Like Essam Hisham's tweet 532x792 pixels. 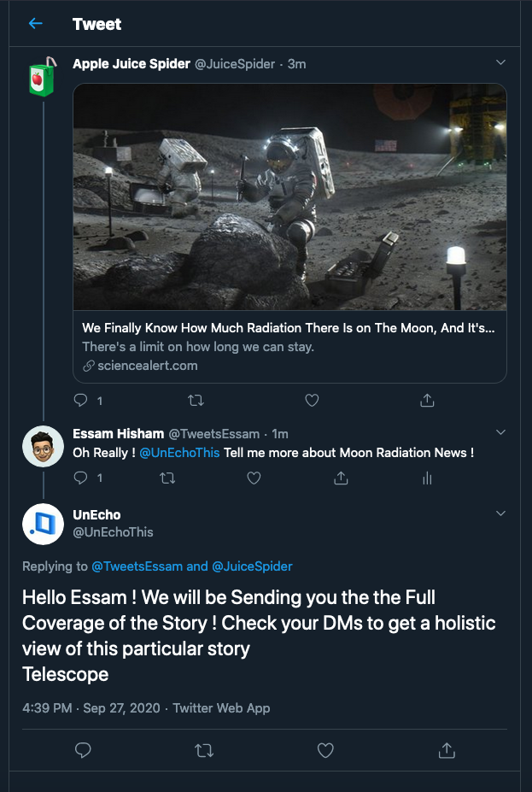[x=254, y=478]
